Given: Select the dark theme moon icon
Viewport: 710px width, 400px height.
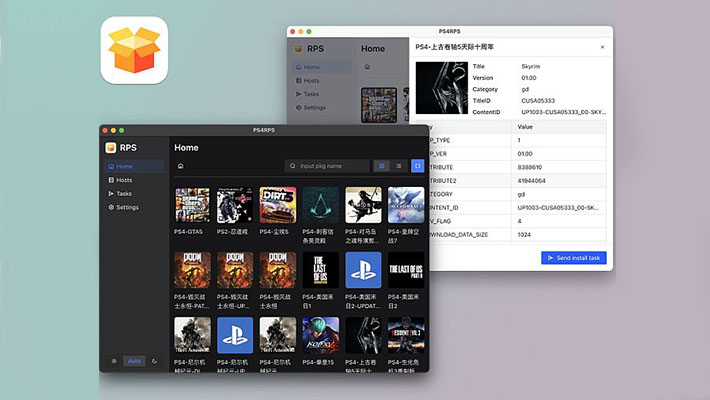Looking at the screenshot, I should click(154, 361).
